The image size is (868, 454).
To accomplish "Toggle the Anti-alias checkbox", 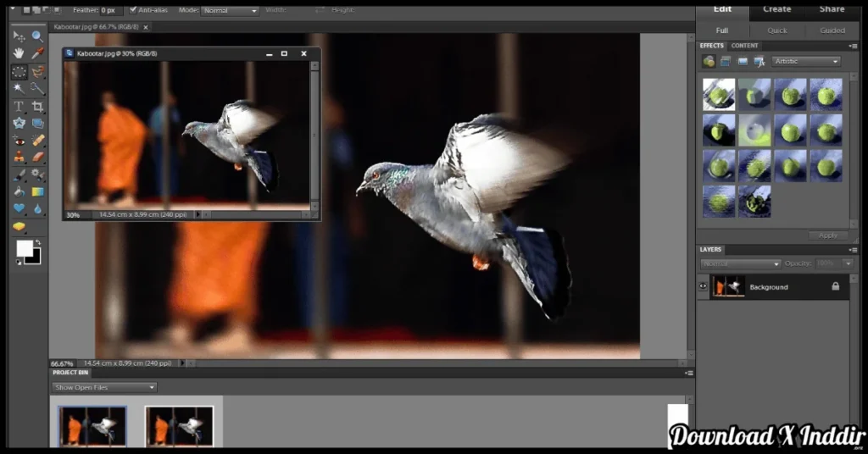I will 133,10.
